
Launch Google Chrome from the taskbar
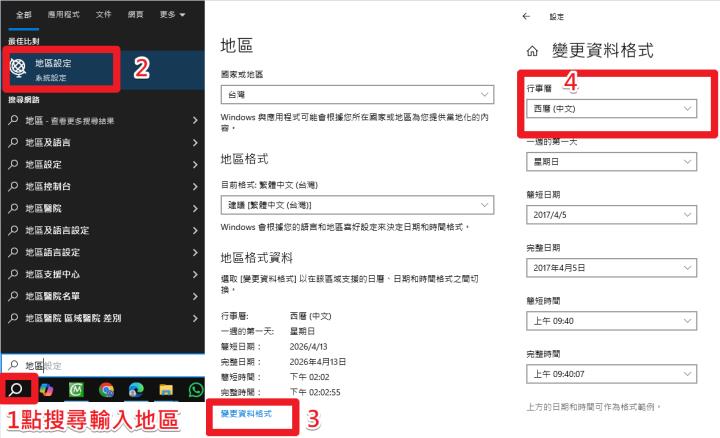tap(107, 390)
